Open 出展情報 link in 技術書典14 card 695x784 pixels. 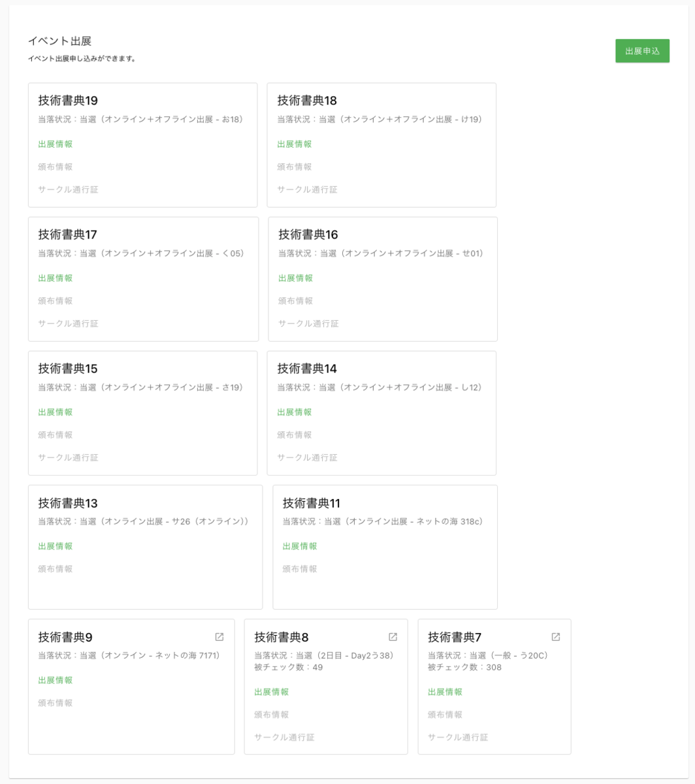coord(295,412)
